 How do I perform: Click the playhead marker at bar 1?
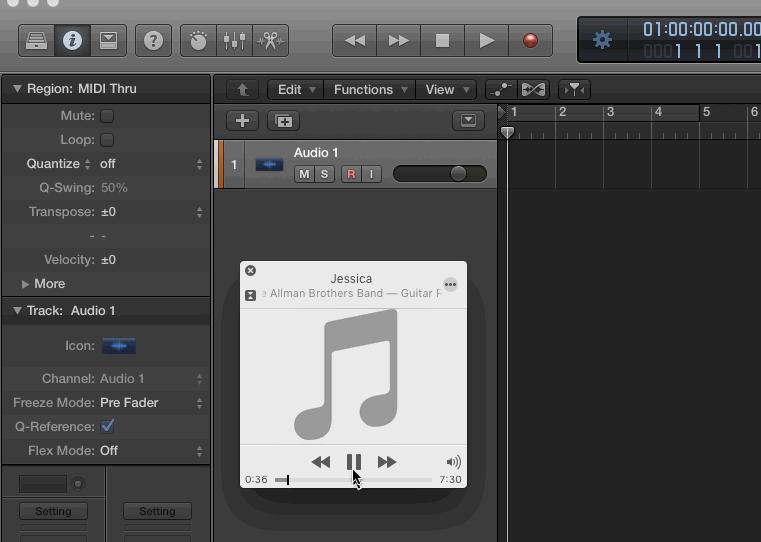coord(507,132)
